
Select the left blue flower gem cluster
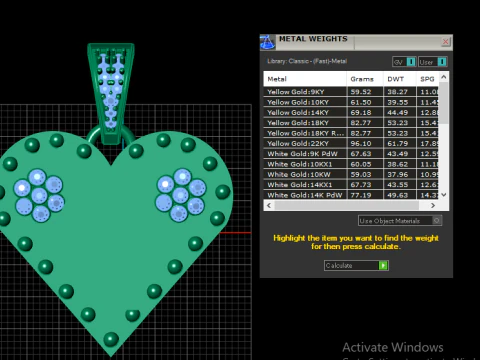(x=39, y=195)
